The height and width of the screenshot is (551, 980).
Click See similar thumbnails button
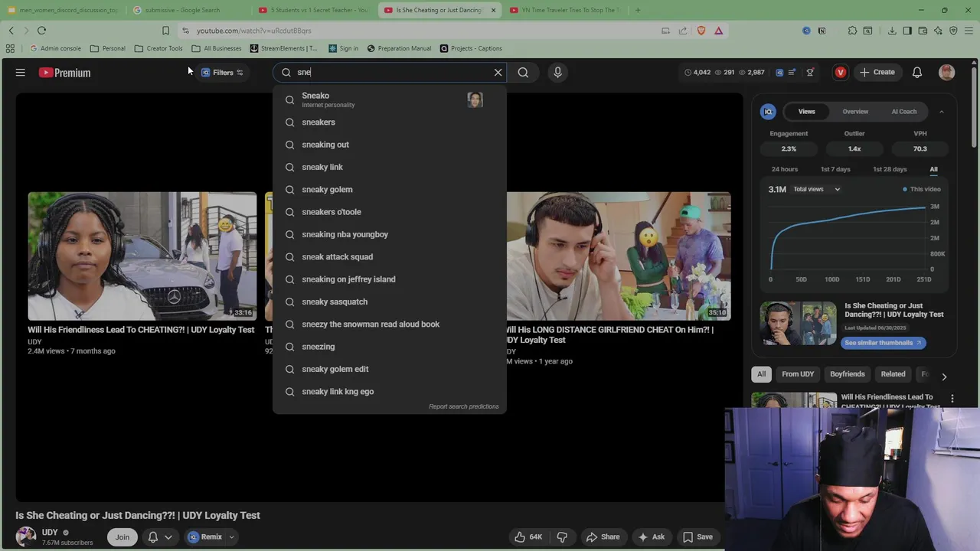884,343
